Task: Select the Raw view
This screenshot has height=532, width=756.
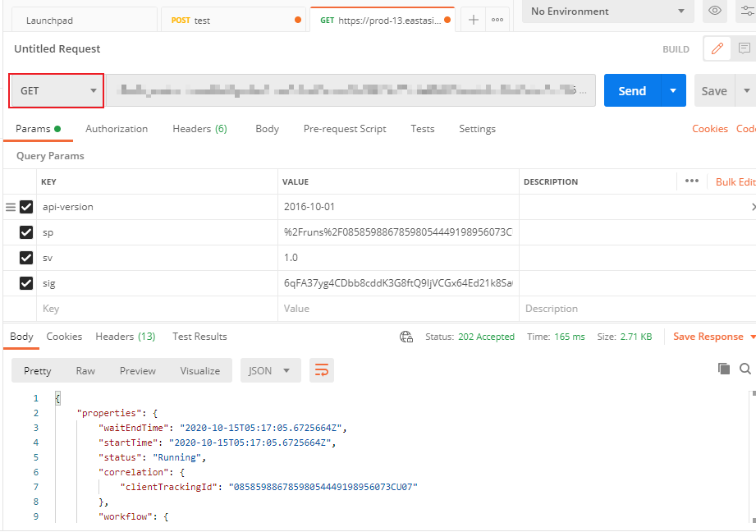Action: (85, 370)
